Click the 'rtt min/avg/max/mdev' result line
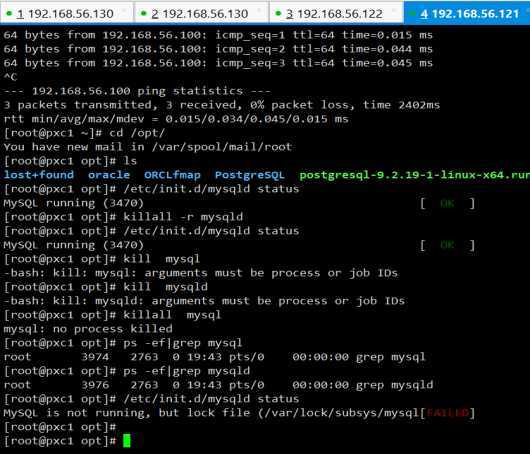The image size is (530, 454). [176, 119]
